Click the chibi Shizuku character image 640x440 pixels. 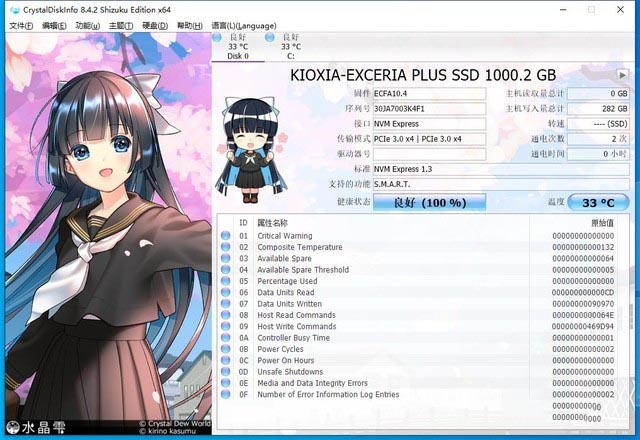(251, 150)
